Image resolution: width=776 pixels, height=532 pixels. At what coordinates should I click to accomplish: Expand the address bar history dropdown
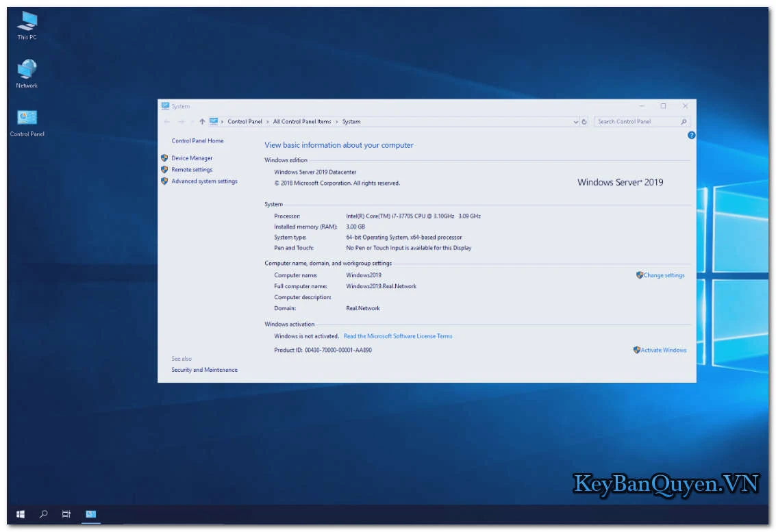[575, 122]
